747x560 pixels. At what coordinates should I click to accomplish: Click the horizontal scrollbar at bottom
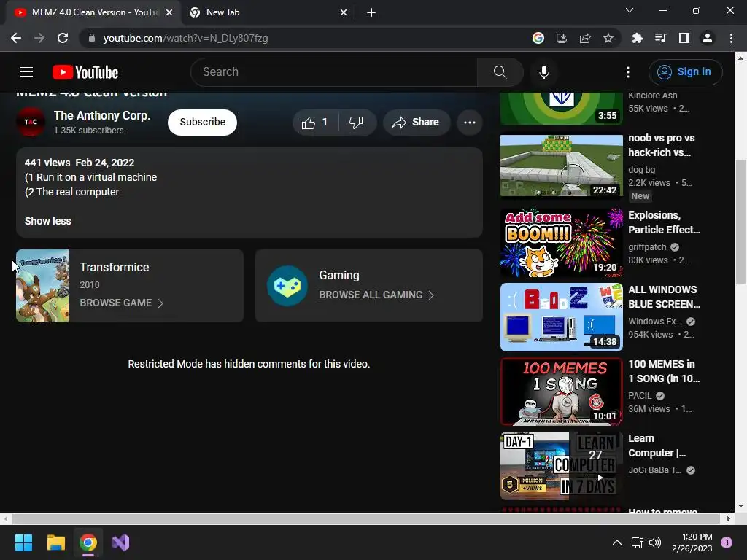pyautogui.click(x=366, y=518)
